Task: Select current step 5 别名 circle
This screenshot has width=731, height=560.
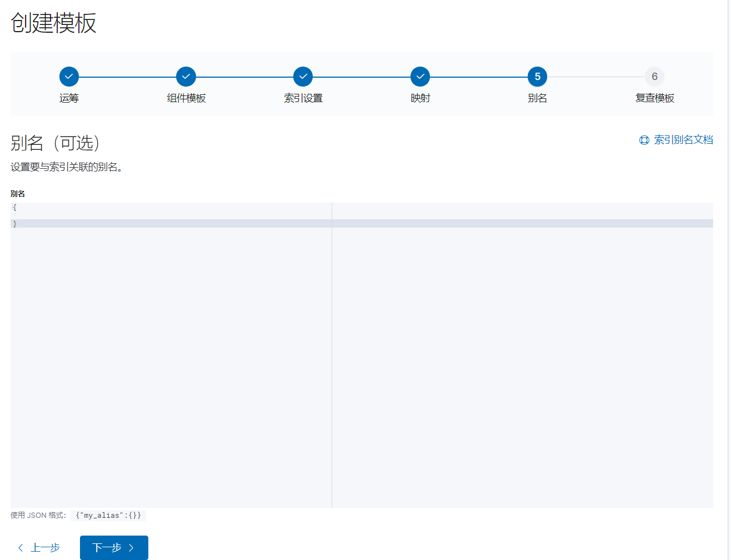Action: pyautogui.click(x=538, y=77)
